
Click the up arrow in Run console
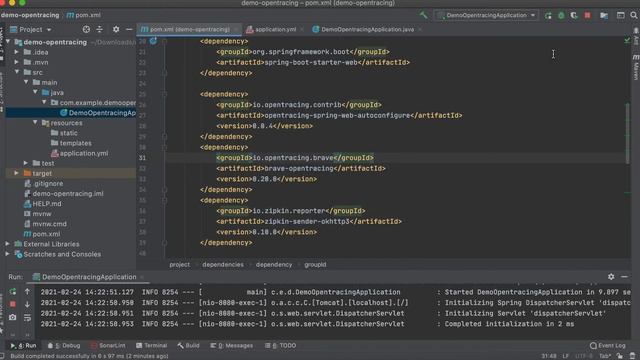(27, 292)
